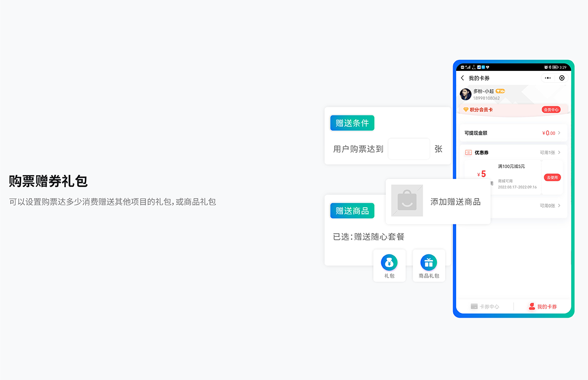588x380 pixels.
Task: Open the three-dot more menu
Action: coord(547,78)
